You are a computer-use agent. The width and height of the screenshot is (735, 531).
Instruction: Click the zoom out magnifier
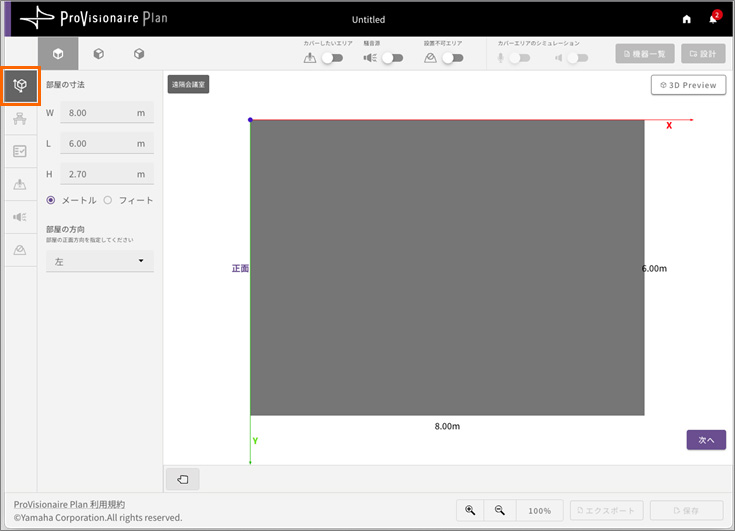click(x=500, y=510)
